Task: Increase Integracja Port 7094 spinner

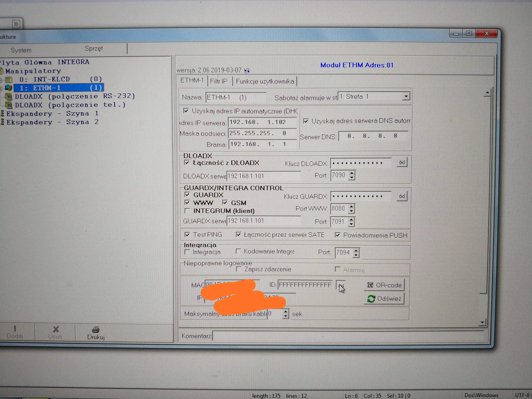Action: coord(356,250)
